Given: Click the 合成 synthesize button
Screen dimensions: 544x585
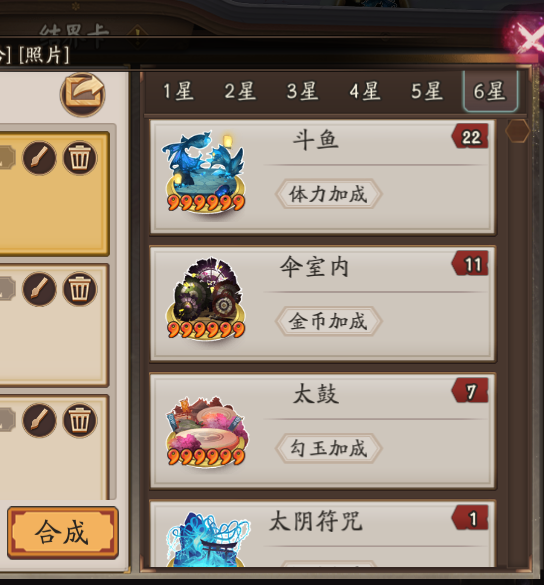Looking at the screenshot, I should [63, 532].
